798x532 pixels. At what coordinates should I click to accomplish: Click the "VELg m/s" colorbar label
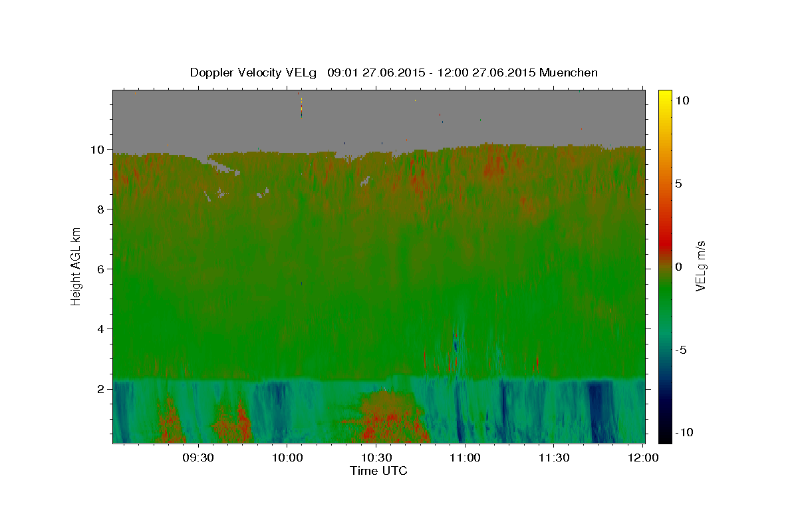click(x=700, y=267)
